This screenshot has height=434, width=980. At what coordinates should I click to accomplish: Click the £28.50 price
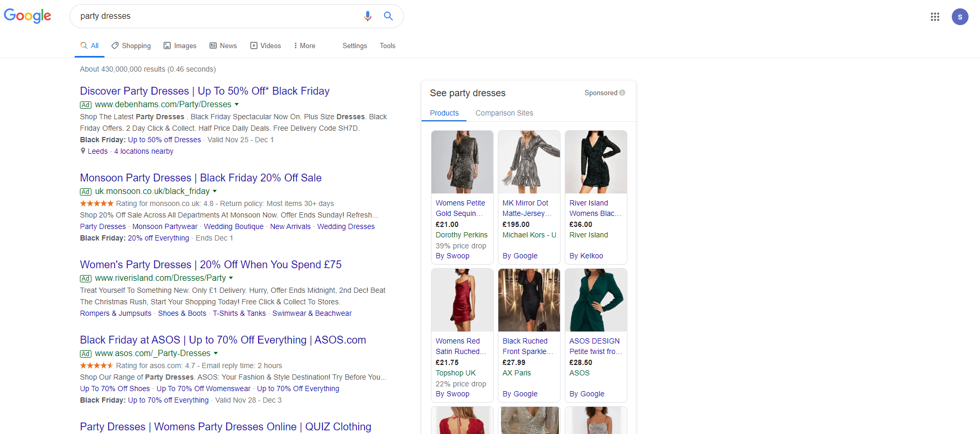point(581,362)
